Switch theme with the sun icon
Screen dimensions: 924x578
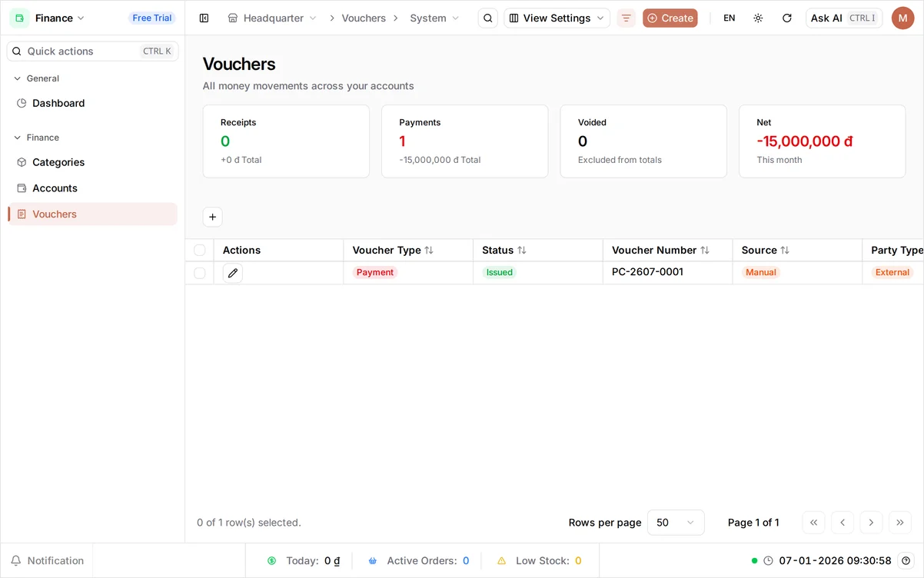coord(758,18)
